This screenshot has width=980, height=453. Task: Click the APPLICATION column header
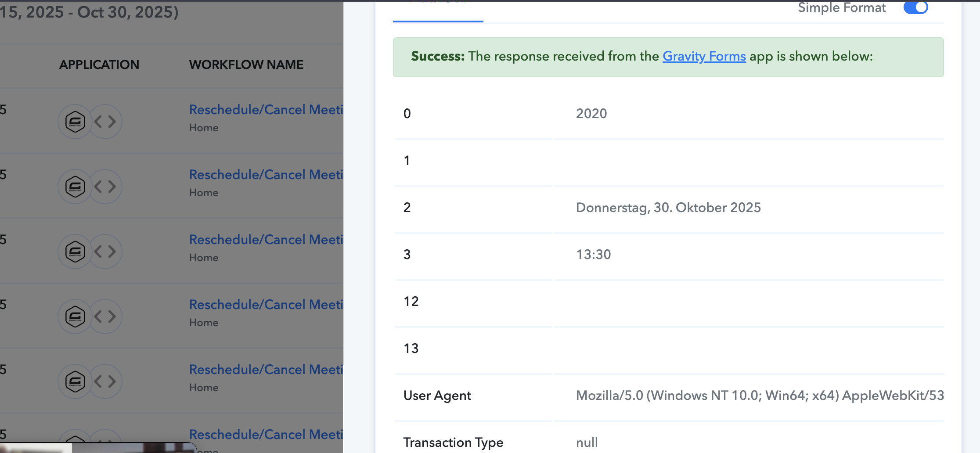99,65
